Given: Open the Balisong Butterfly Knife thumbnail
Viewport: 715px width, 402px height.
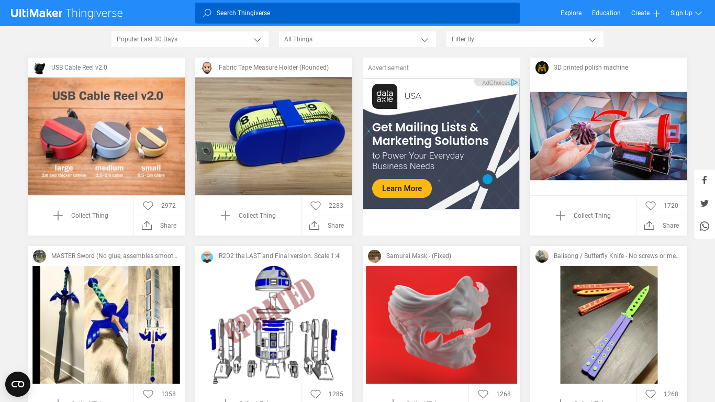Looking at the screenshot, I should point(609,325).
